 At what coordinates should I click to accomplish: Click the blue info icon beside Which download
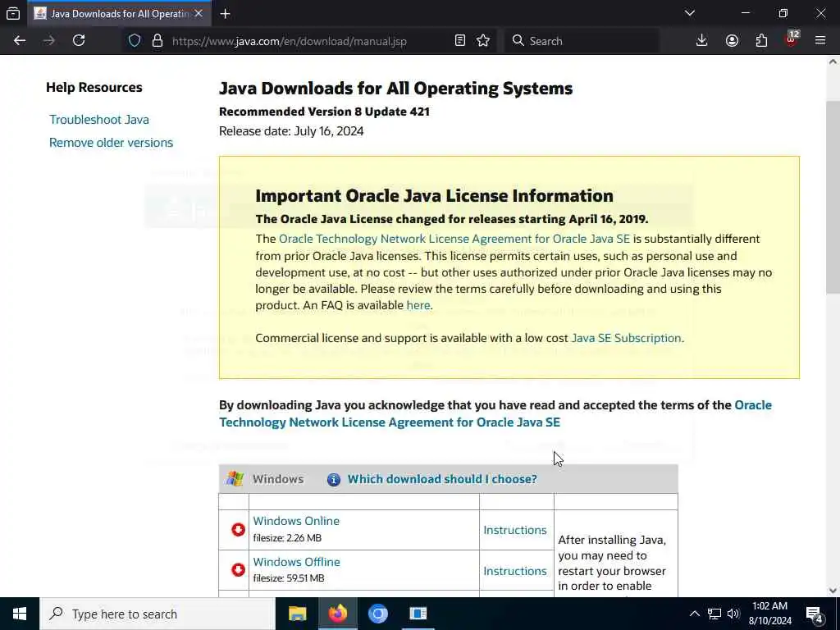(x=334, y=479)
